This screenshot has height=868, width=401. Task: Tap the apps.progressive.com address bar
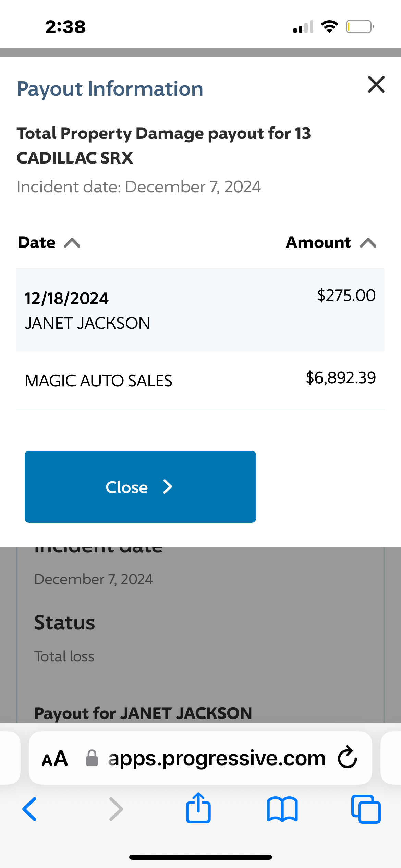coord(216,758)
